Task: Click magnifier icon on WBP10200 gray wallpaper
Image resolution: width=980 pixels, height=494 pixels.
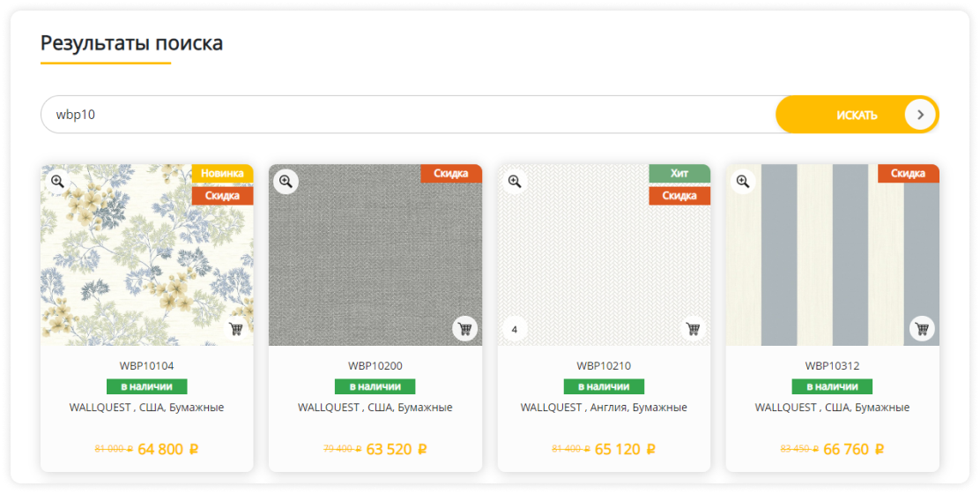Action: [x=286, y=182]
